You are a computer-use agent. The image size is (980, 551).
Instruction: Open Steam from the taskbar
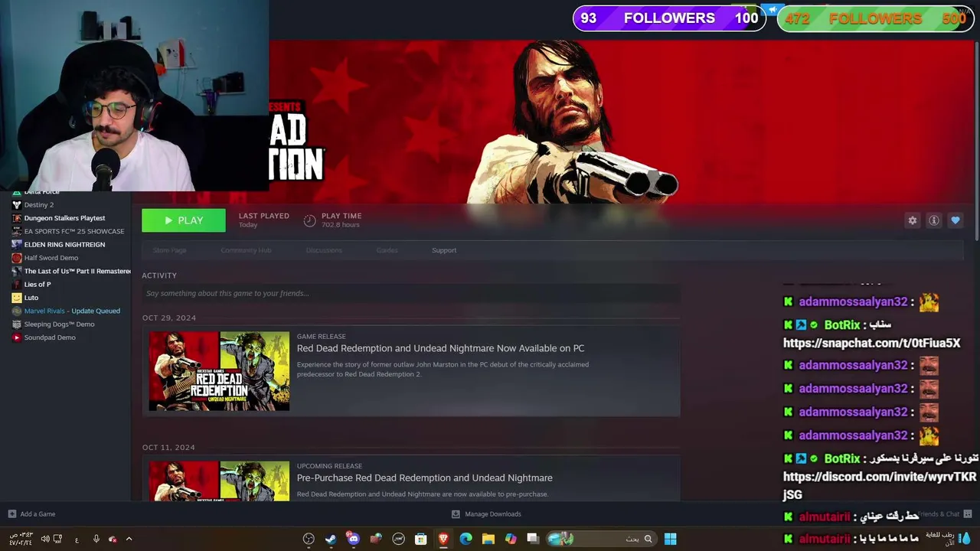click(x=331, y=539)
